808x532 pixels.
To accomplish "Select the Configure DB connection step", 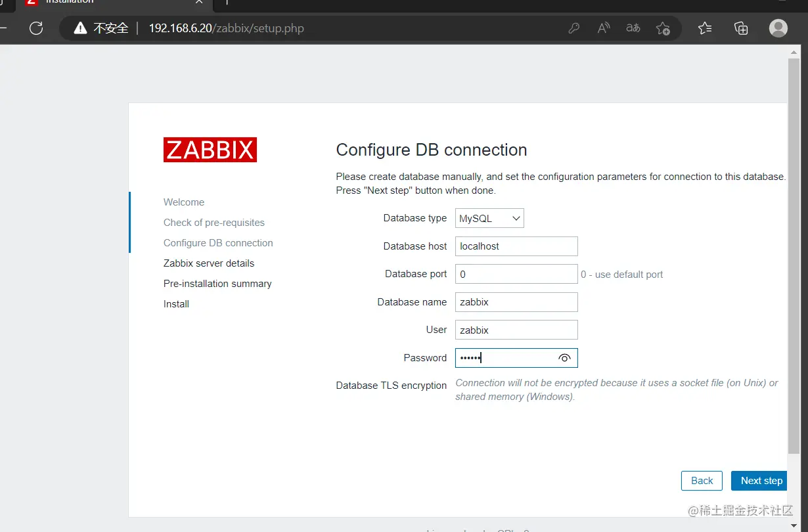I will pos(218,243).
